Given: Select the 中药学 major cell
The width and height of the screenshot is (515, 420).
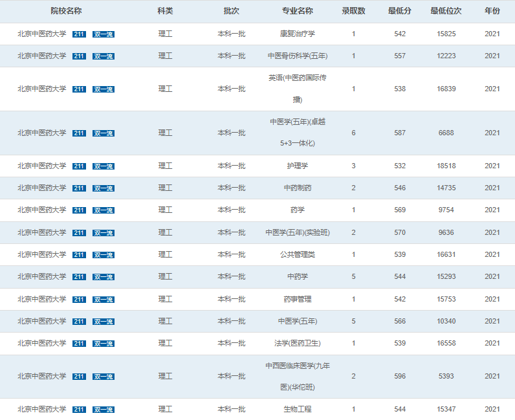Looking at the screenshot, I should (x=297, y=277).
